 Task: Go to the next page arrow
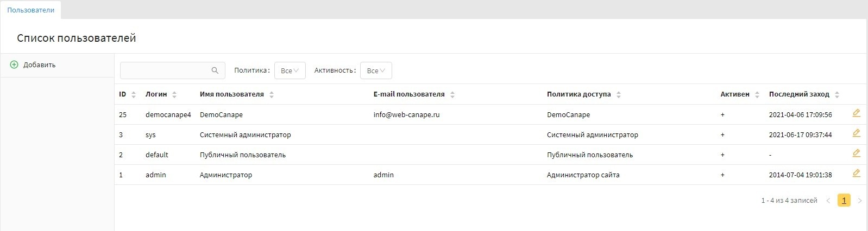click(x=859, y=201)
